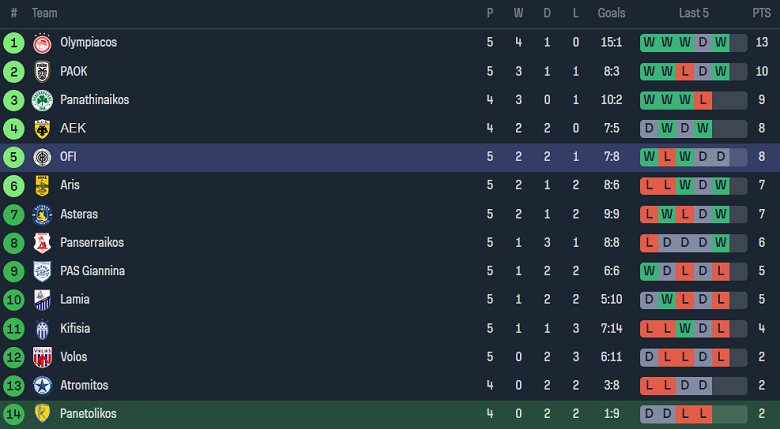The height and width of the screenshot is (429, 780).
Task: Open the OFI team name link
Action: tap(68, 157)
